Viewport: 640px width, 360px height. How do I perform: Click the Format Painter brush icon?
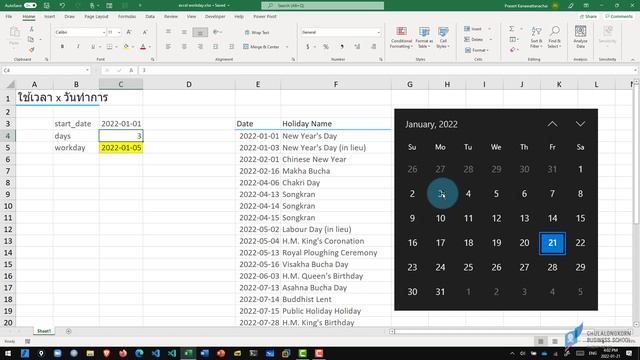(31, 49)
